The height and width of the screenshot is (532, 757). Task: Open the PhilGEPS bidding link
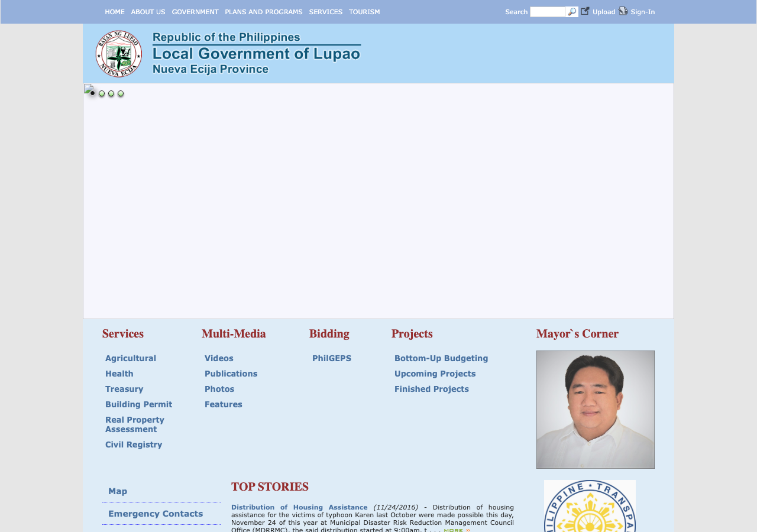[x=332, y=358]
